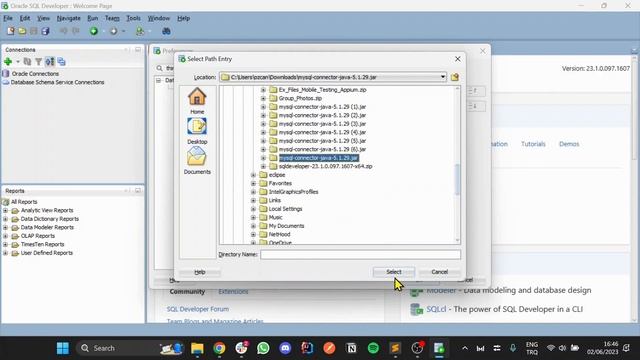Click Help in Select Path Entry dialog
The image size is (640, 360).
200,272
